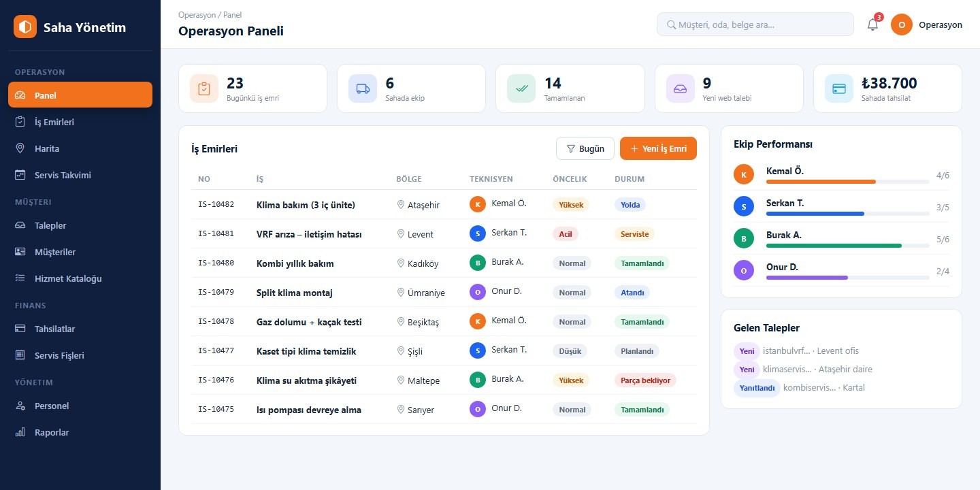Image resolution: width=980 pixels, height=490 pixels.
Task: Click the Yanıtlandı badge of the Kartal request
Action: pos(757,388)
